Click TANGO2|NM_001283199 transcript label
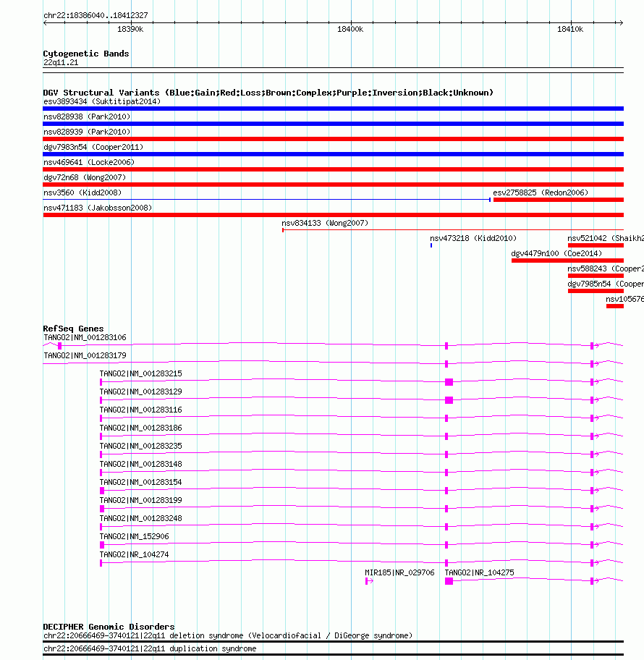The image size is (644, 660). [140, 500]
